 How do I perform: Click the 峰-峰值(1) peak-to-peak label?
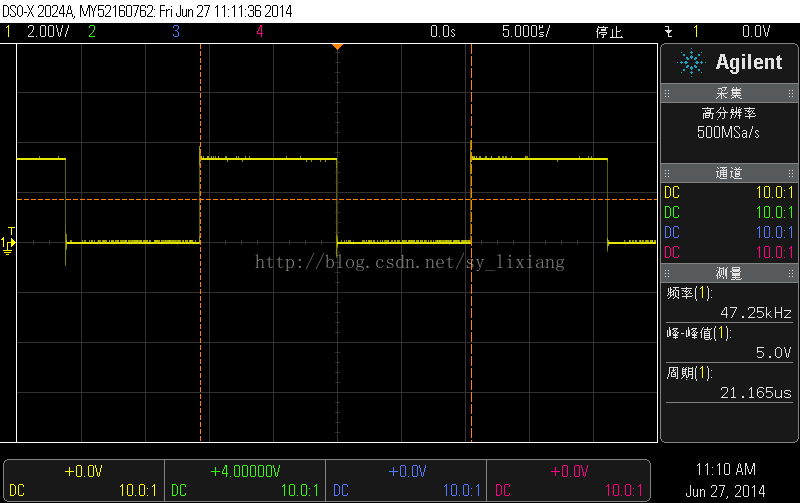click(699, 333)
